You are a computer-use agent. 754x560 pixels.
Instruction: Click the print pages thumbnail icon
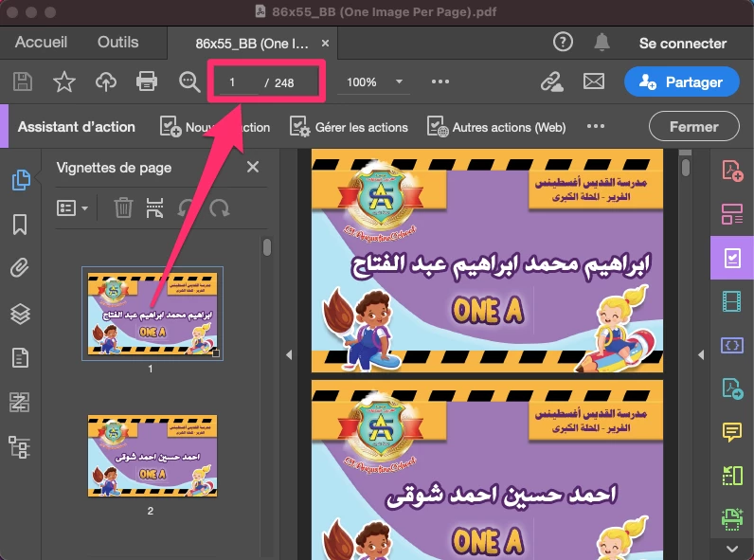[x=154, y=208]
